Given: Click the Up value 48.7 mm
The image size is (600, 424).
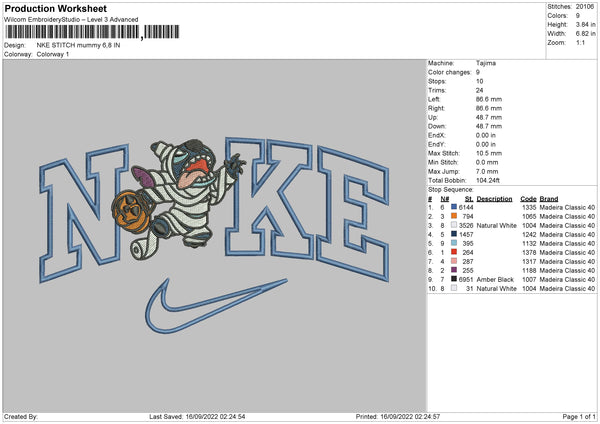Looking at the screenshot, I should 489,117.
